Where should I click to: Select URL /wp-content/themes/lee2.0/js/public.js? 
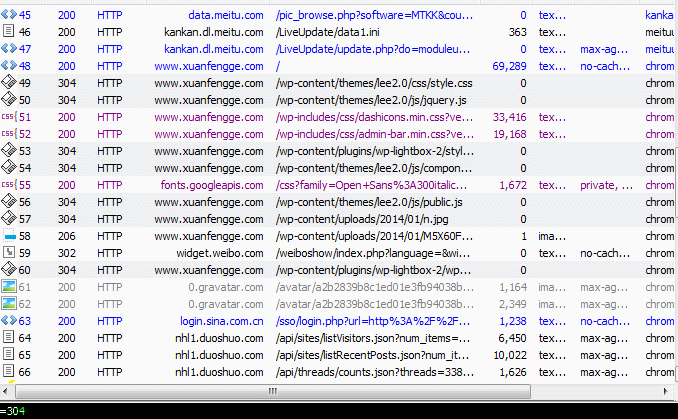[x=369, y=202]
